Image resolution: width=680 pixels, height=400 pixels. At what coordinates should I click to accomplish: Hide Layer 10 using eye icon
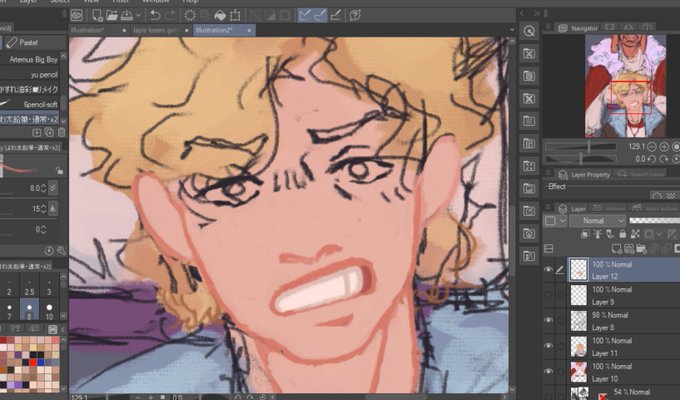pyautogui.click(x=548, y=371)
